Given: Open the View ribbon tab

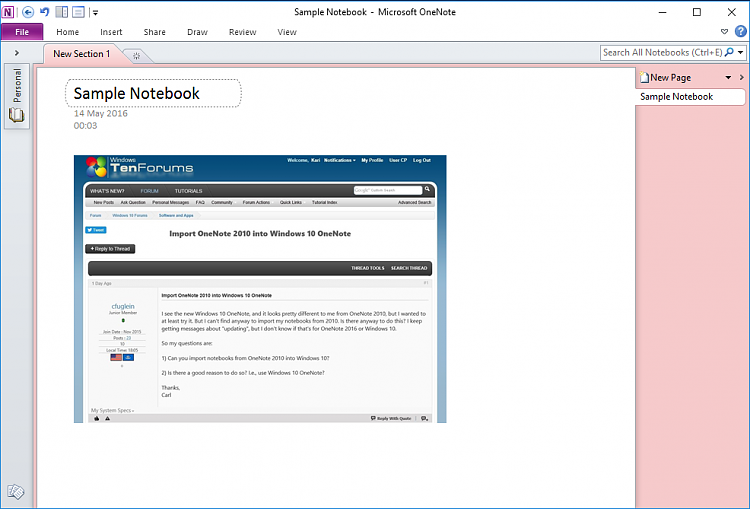Looking at the screenshot, I should 287,32.
